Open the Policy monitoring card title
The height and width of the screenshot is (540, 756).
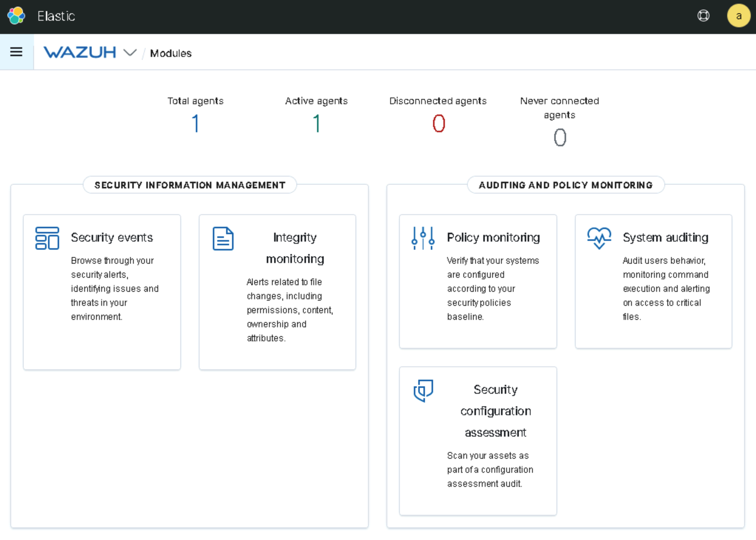[x=493, y=237]
